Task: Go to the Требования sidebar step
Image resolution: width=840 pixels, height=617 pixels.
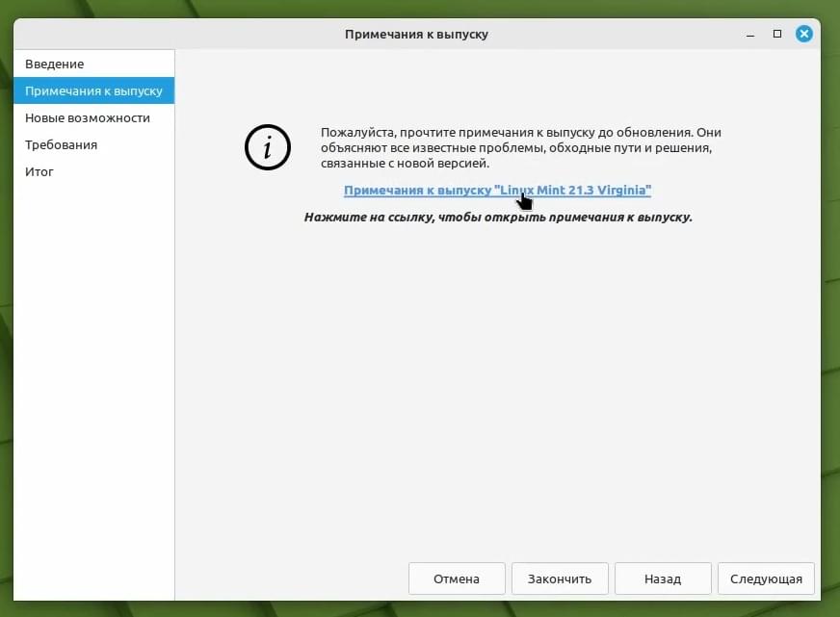Action: 93,144
